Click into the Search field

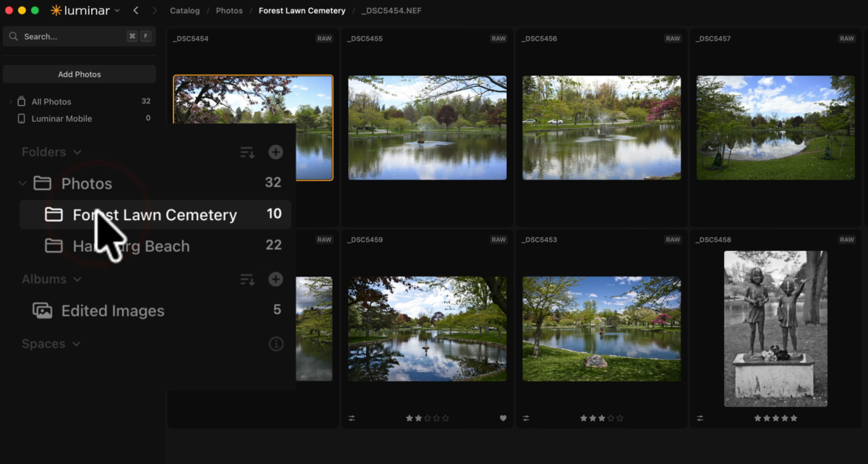click(x=80, y=36)
